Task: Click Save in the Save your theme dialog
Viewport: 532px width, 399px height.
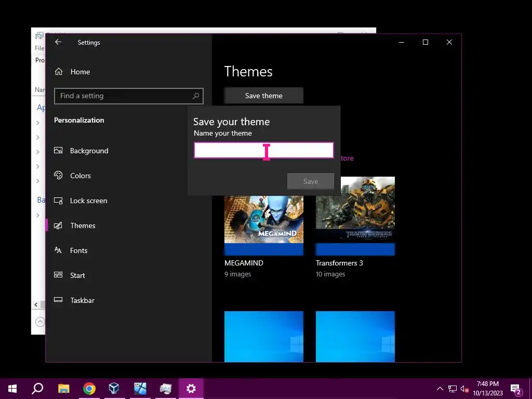Action: (x=311, y=181)
